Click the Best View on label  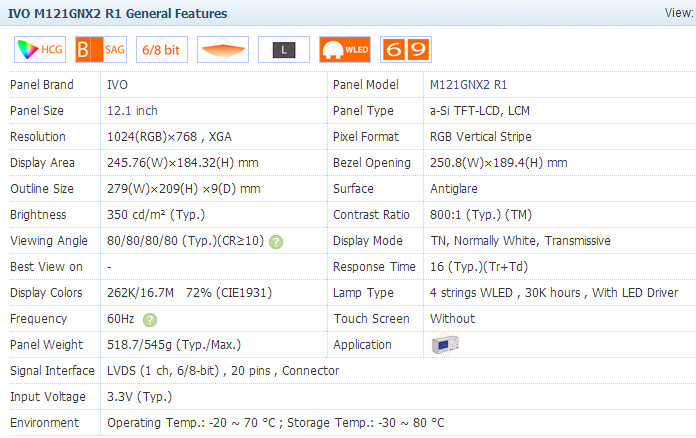(46, 267)
